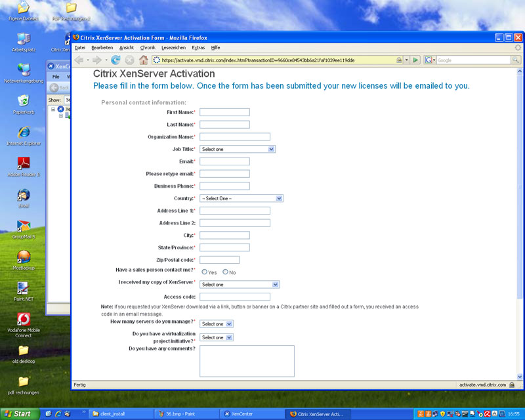The height and width of the screenshot is (420, 525).
Task: Open the Lesezeichen menu
Action: pyautogui.click(x=173, y=47)
